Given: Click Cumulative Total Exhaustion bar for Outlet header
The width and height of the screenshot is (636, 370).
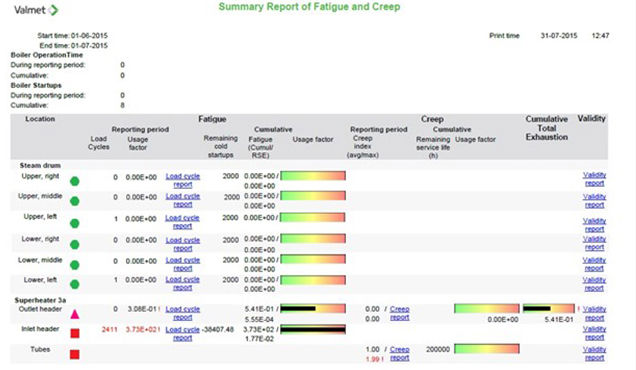Looking at the screenshot, I should pyautogui.click(x=549, y=309).
